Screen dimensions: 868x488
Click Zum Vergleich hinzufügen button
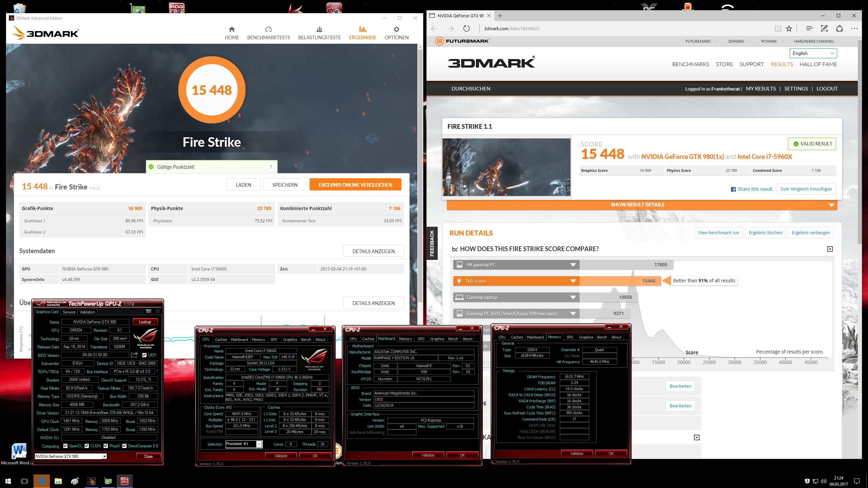coord(806,189)
